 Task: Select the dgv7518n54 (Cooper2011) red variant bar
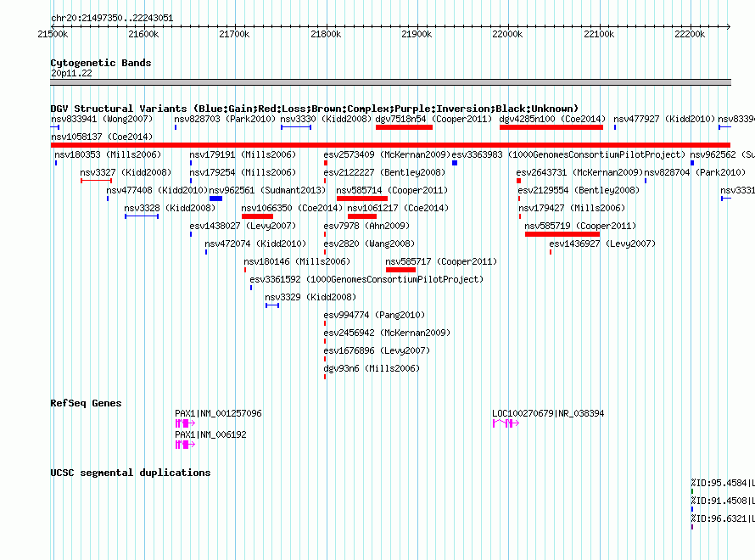pos(404,127)
